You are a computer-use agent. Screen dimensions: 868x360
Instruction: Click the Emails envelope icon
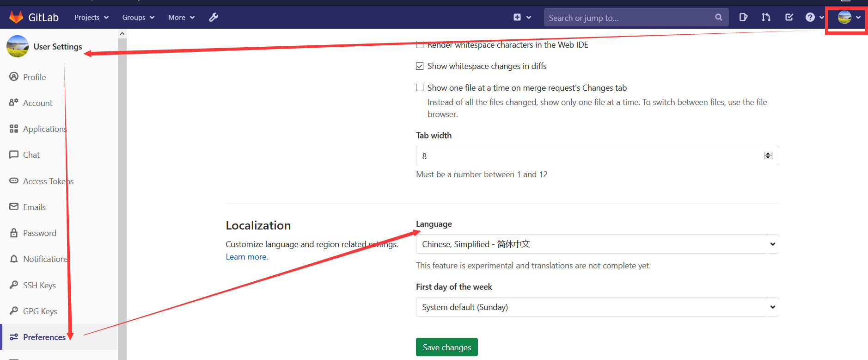[x=14, y=206]
